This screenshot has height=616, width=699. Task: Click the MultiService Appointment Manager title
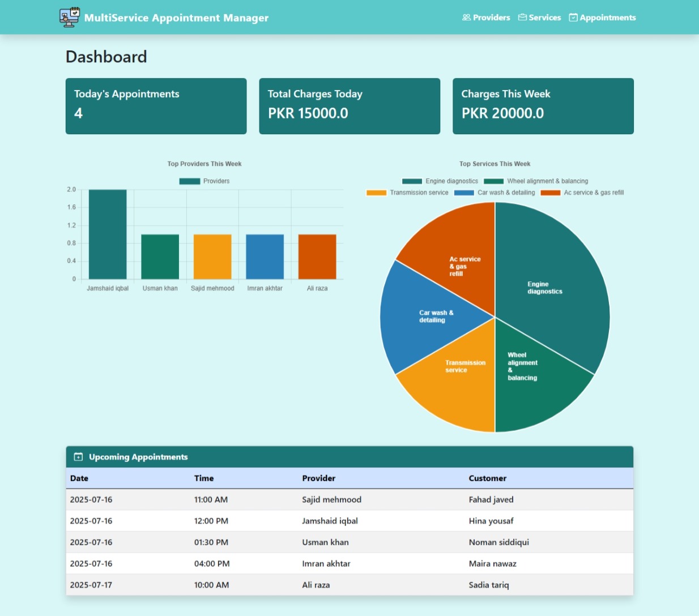pos(176,18)
